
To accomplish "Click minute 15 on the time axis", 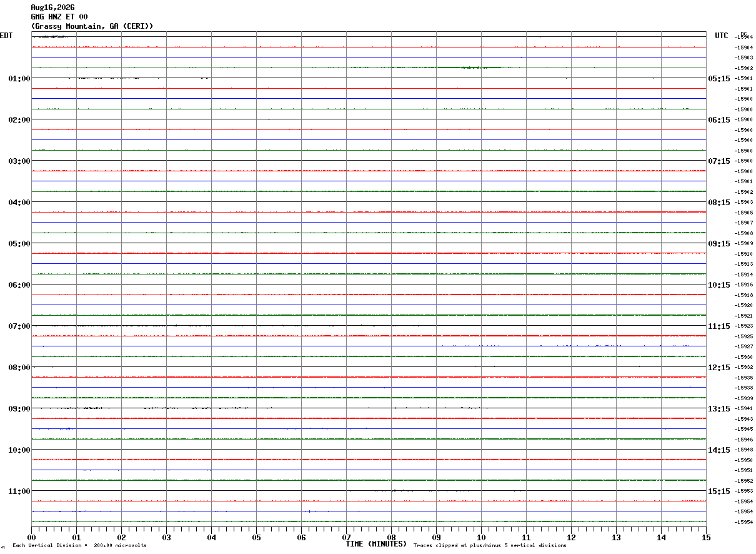I will 706,537.
